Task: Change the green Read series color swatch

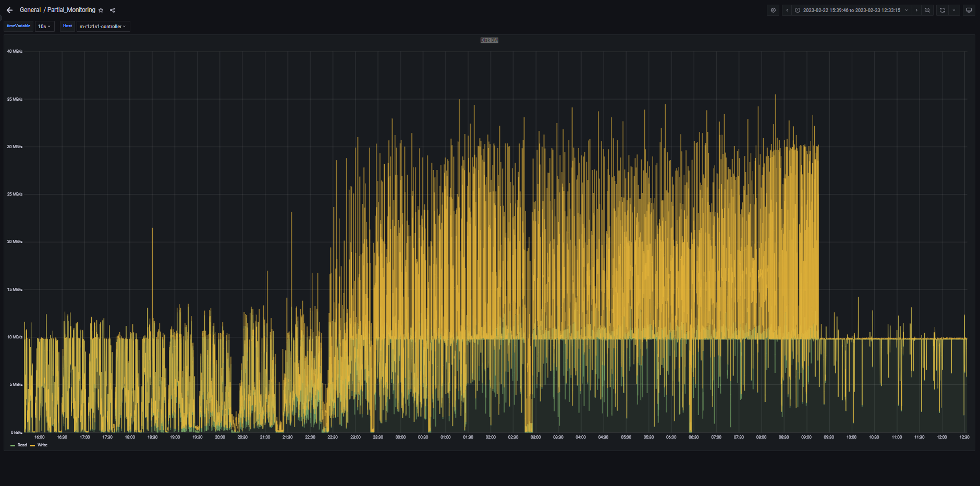Action: (13, 445)
